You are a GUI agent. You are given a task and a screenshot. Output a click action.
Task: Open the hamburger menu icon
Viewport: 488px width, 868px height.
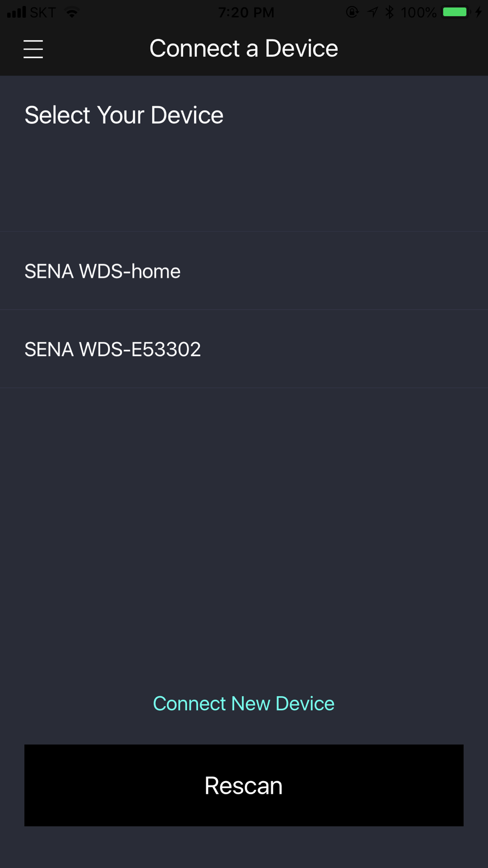pyautogui.click(x=33, y=49)
